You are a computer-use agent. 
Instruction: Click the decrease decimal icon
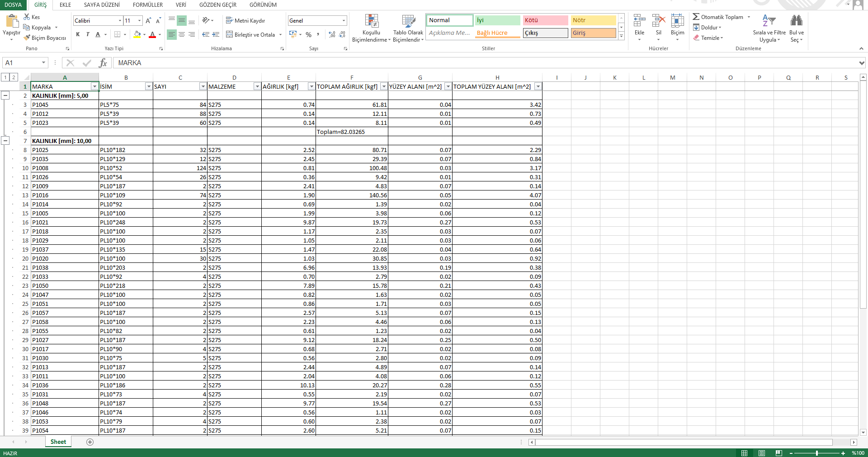pos(342,34)
